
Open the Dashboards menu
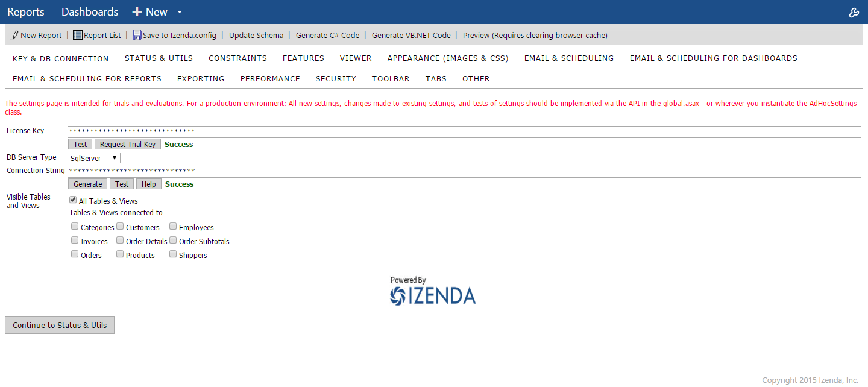(90, 12)
